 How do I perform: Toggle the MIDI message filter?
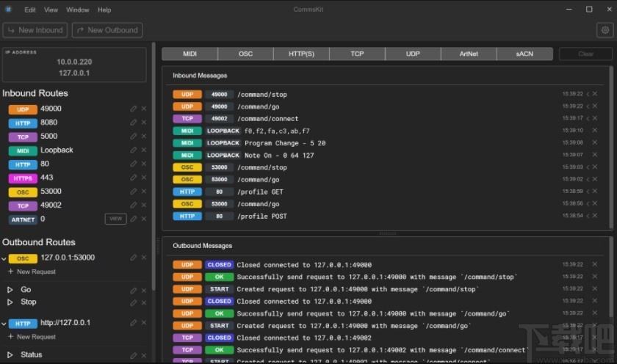point(190,54)
